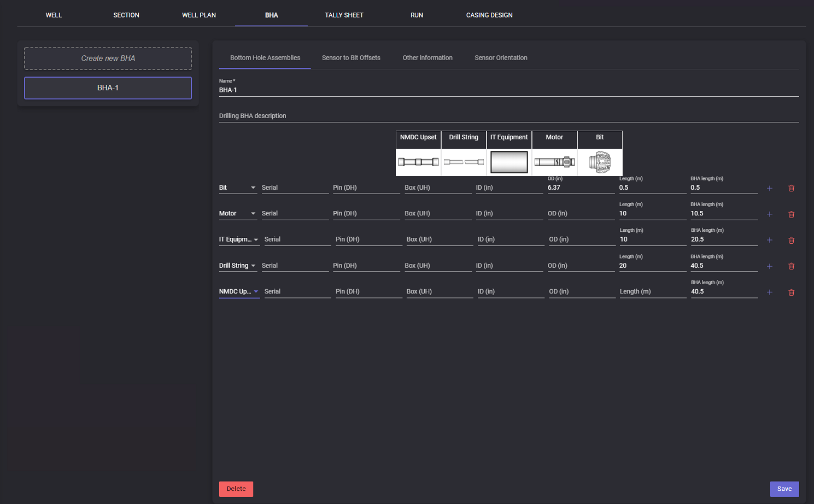Image resolution: width=814 pixels, height=504 pixels.
Task: Click the red Delete button
Action: (236, 489)
